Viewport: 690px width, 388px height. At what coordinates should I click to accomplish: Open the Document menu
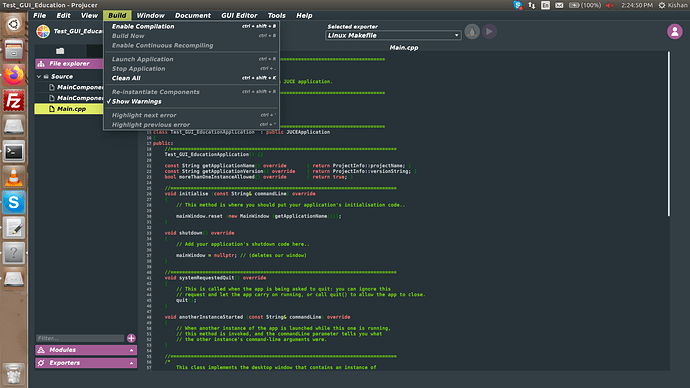(x=193, y=15)
